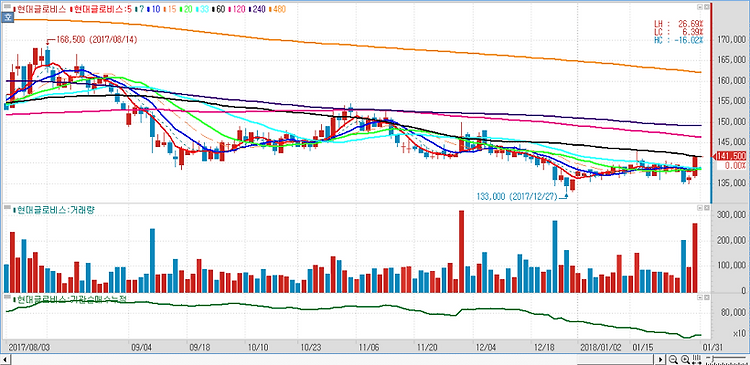Select the 20-period moving average legend
This screenshot has height=365, width=750.
tap(185, 9)
